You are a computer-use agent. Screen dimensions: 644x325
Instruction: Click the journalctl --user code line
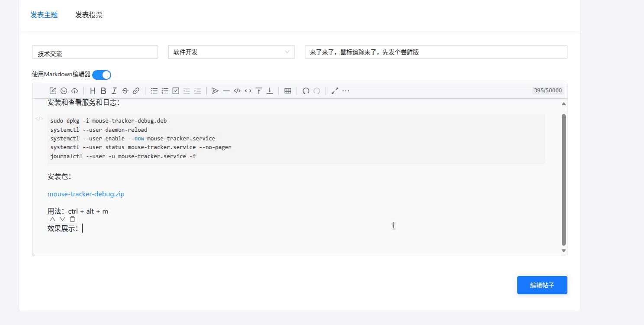click(123, 156)
